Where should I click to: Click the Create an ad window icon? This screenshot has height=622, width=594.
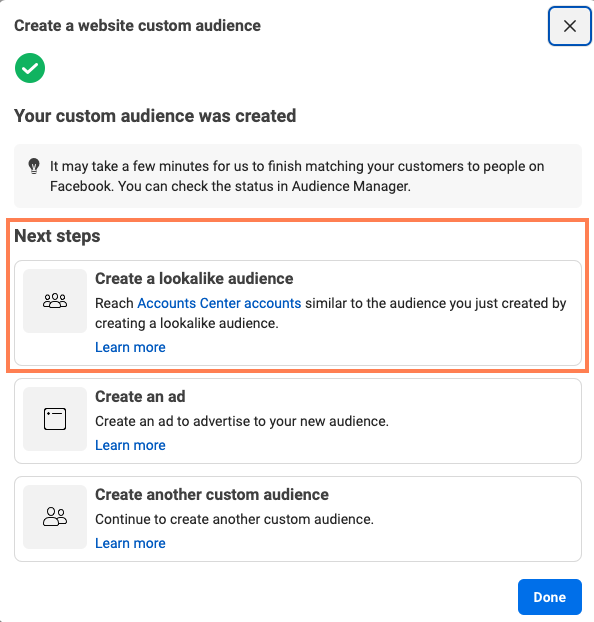pos(55,419)
